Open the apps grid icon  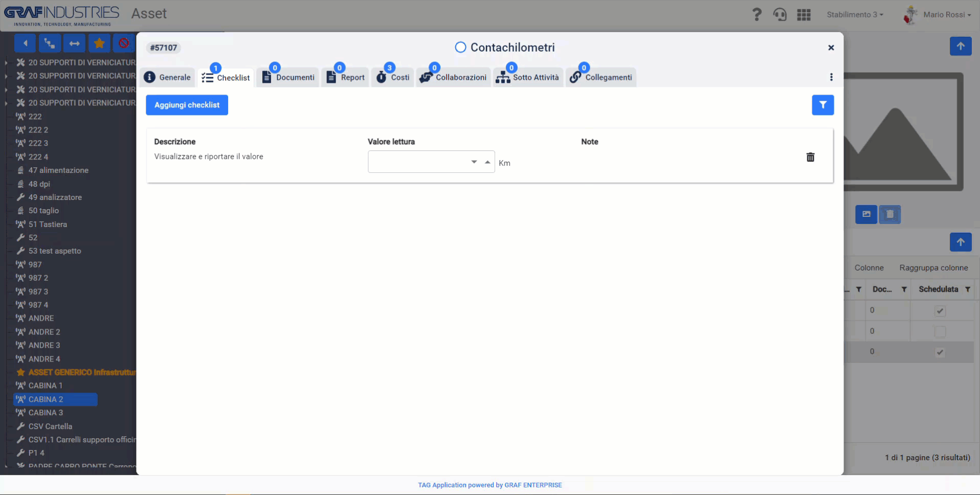click(804, 15)
